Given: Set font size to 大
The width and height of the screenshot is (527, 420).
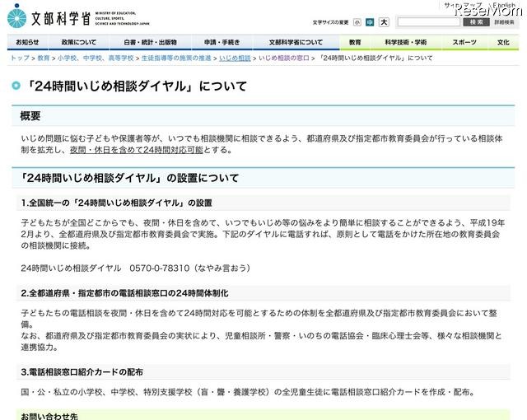Looking at the screenshot, I should [x=384, y=22].
